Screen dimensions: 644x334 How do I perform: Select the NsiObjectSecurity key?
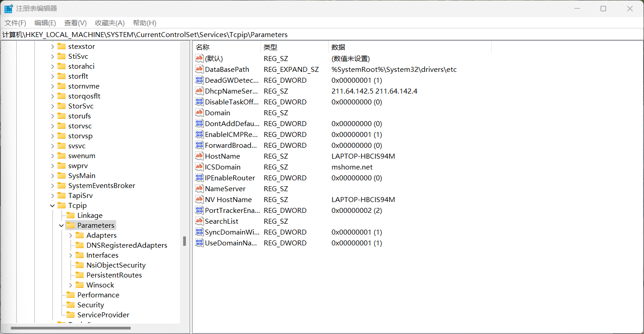tap(116, 265)
